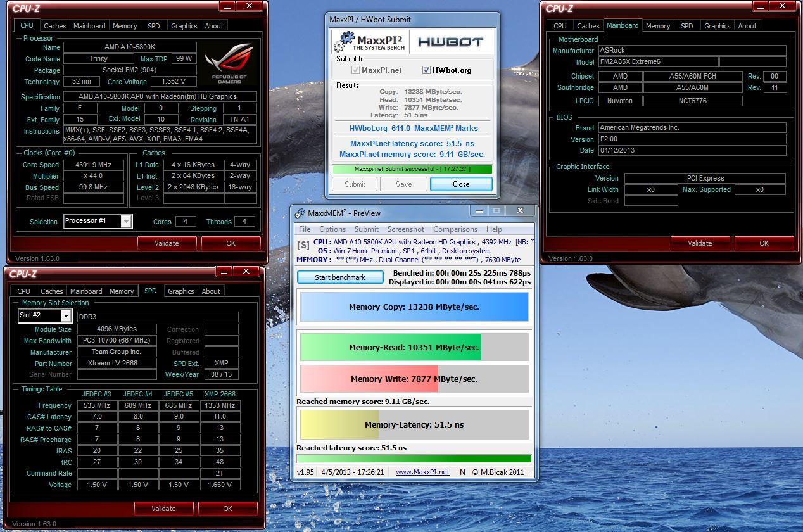803x532 pixels.
Task: Click the Memory-Copy 13238 MByte/sec bar
Action: 414,307
